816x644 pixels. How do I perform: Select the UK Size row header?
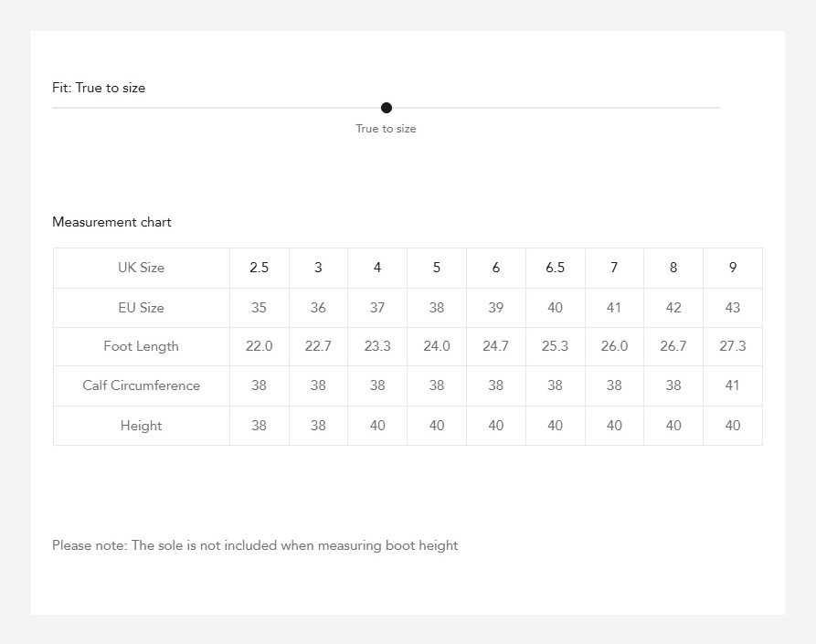coord(141,268)
